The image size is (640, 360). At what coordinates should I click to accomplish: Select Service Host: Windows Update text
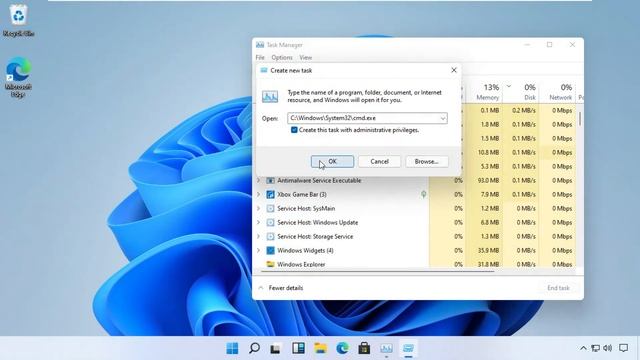[x=318, y=222]
